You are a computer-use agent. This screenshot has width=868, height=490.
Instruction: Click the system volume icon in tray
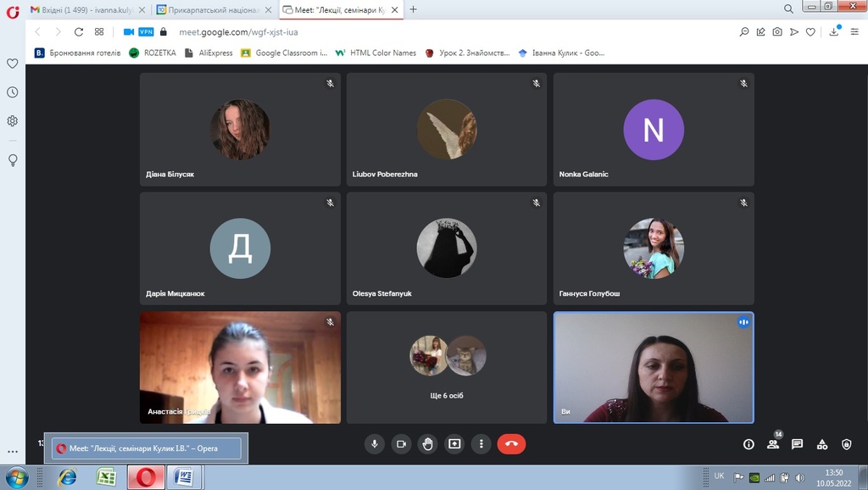(x=799, y=477)
